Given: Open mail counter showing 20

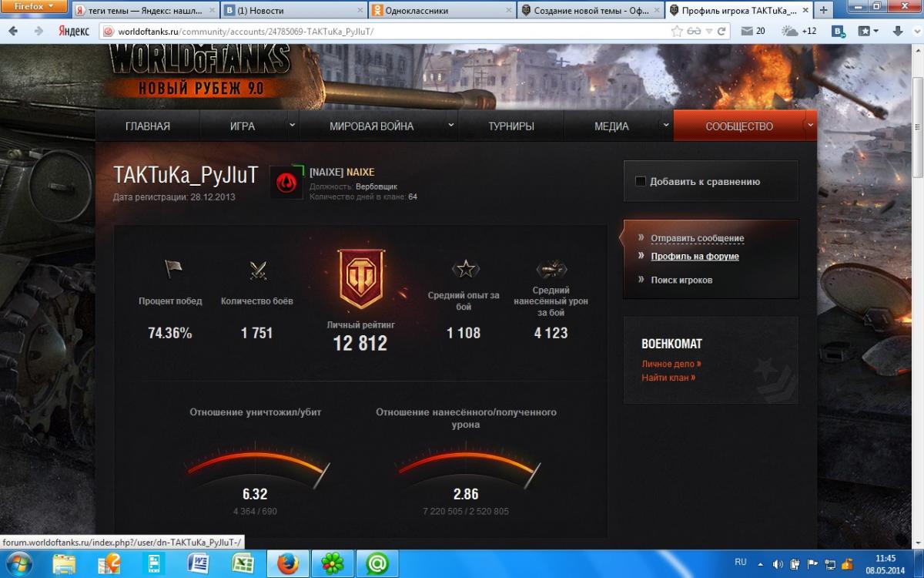Looking at the screenshot, I should click(x=752, y=32).
